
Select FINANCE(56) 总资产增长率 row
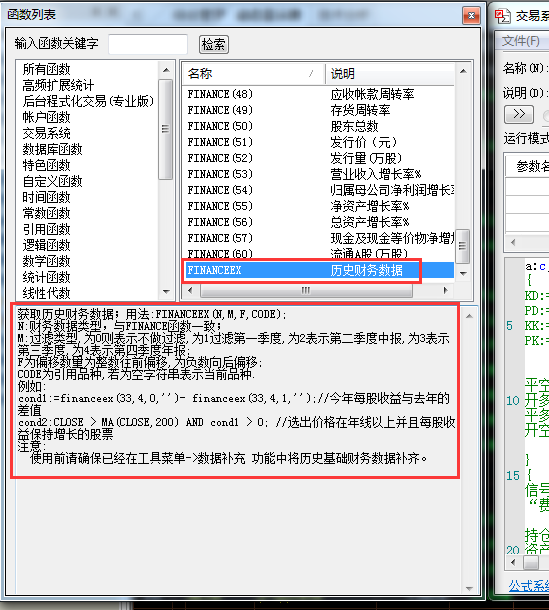pos(318,222)
